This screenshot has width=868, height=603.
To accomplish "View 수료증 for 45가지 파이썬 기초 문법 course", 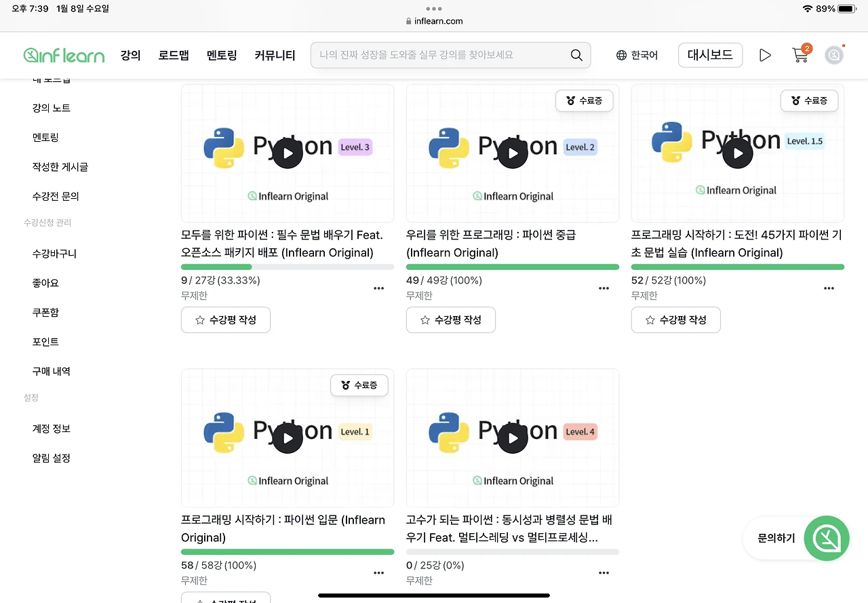I will point(809,100).
